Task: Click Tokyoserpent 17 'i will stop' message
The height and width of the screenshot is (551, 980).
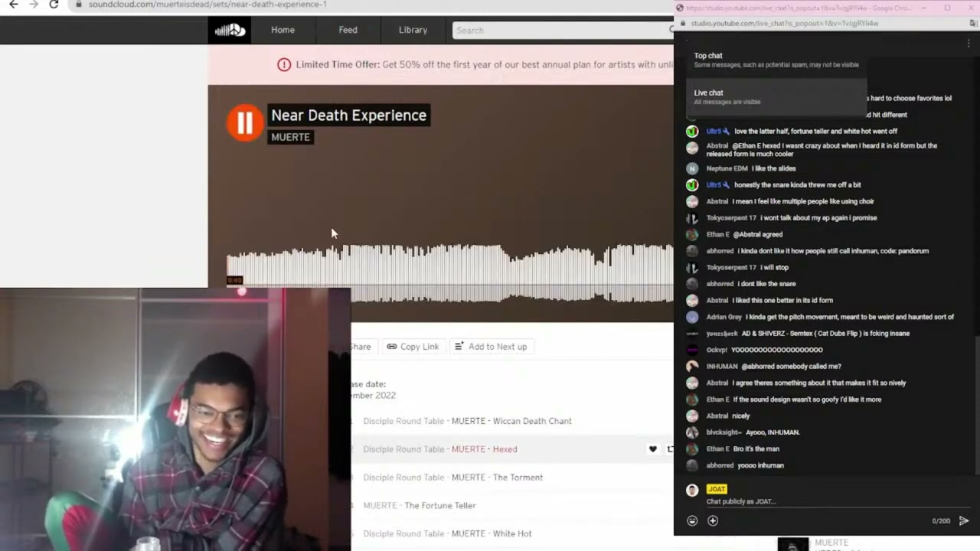Action: [774, 268]
